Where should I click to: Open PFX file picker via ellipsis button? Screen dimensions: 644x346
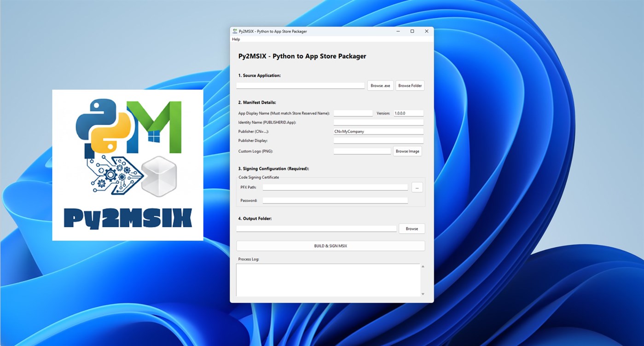[x=417, y=187]
